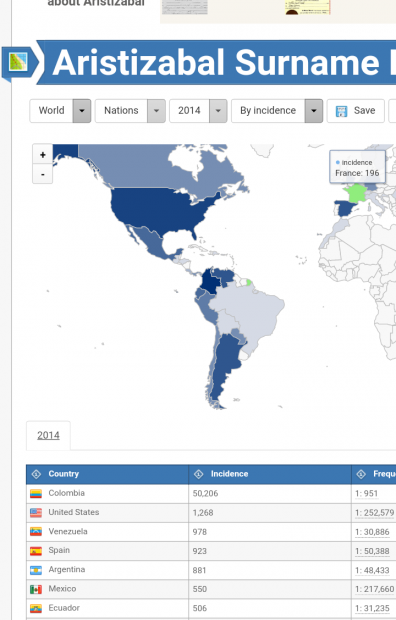The width and height of the screenshot is (396, 620).
Task: Click Spain on the map
Action: (x=345, y=208)
